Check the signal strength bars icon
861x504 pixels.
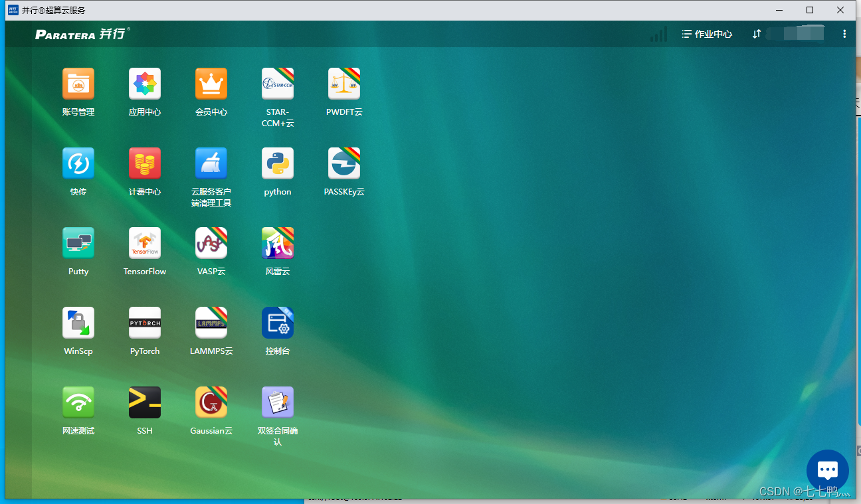[658, 34]
